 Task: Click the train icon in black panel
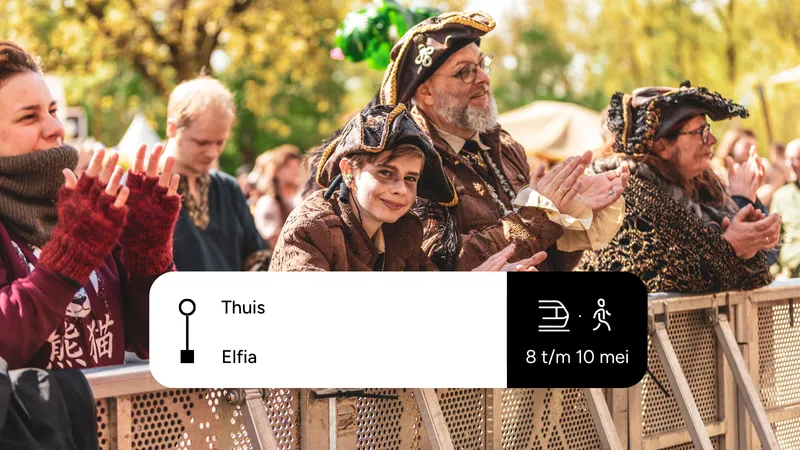554,316
